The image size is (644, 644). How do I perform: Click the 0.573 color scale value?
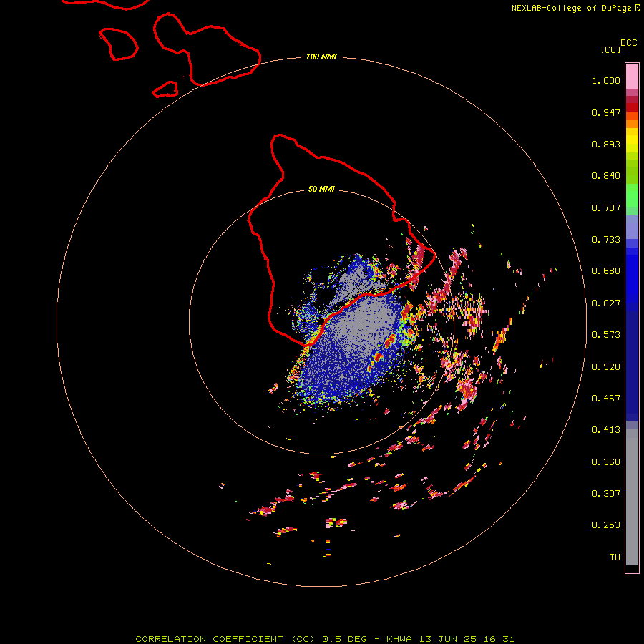606,335
